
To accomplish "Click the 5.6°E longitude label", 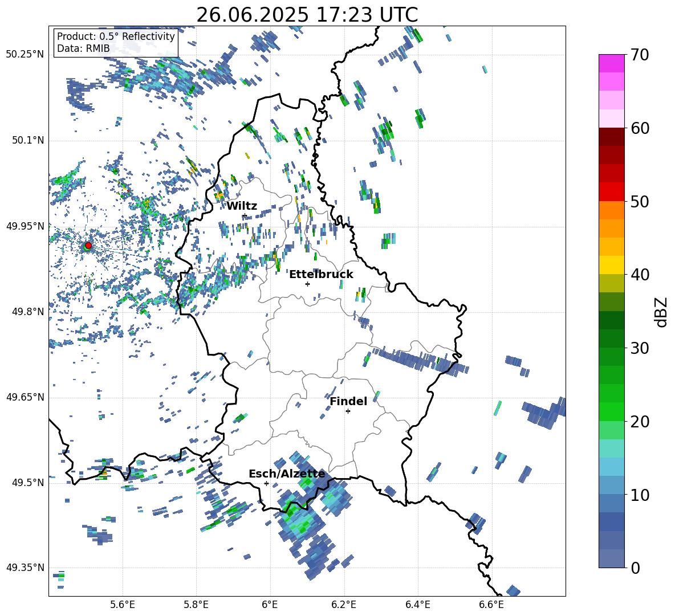I will [123, 605].
